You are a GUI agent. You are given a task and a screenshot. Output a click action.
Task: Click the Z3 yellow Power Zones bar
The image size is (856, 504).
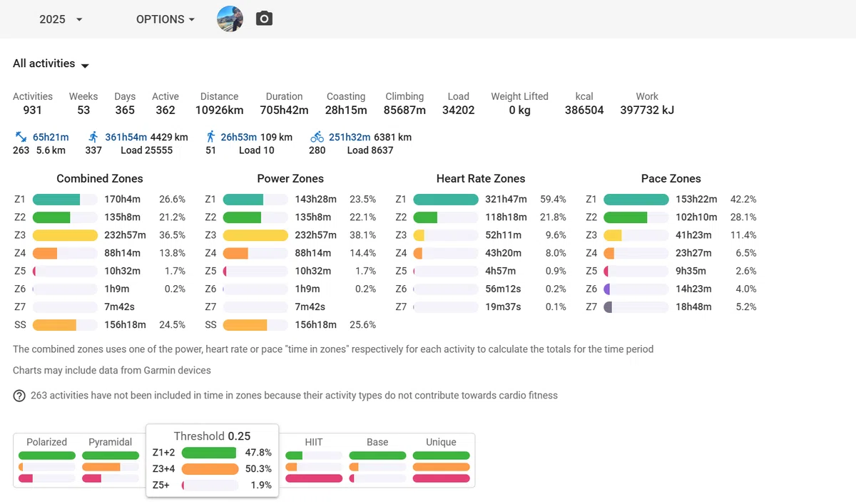coord(255,235)
